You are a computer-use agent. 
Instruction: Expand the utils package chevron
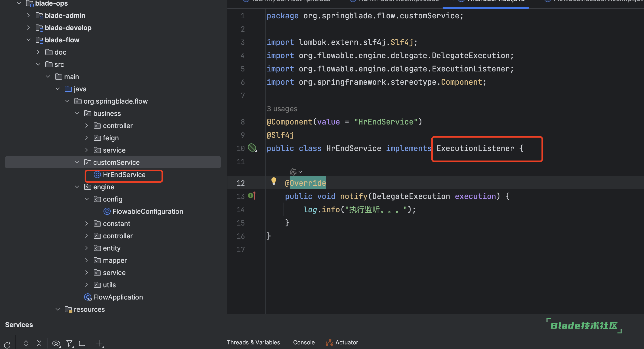(x=86, y=285)
